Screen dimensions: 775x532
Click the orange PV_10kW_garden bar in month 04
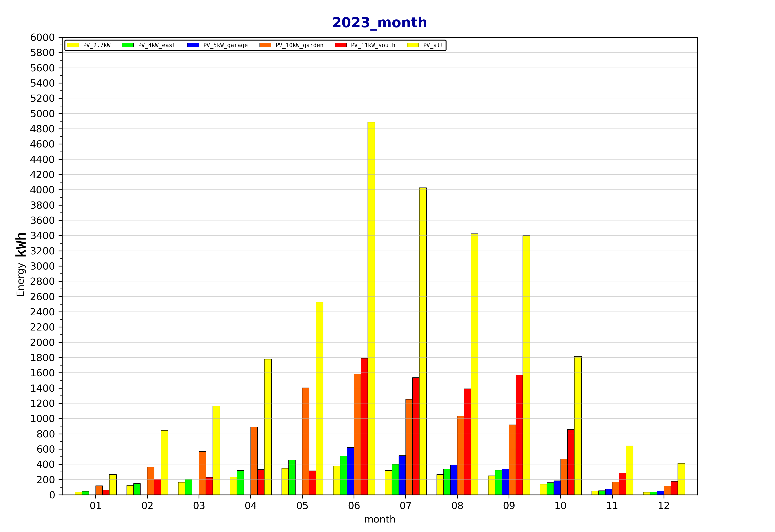[254, 461]
